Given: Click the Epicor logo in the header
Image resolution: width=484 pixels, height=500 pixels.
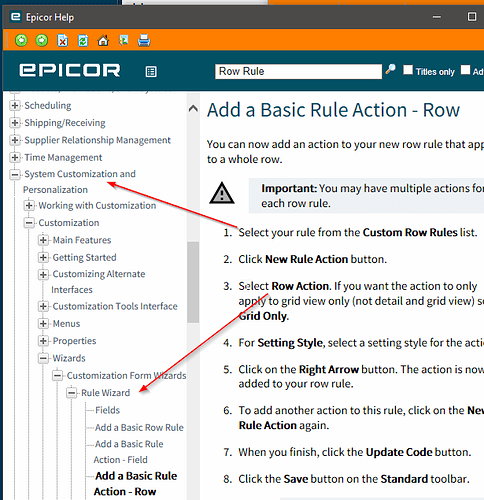Looking at the screenshot, I should click(70, 70).
